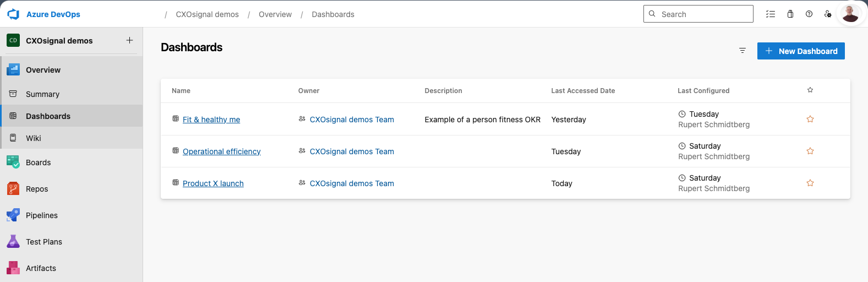868x282 pixels.
Task: Open Test Plans in the sidebar
Action: tap(72, 242)
